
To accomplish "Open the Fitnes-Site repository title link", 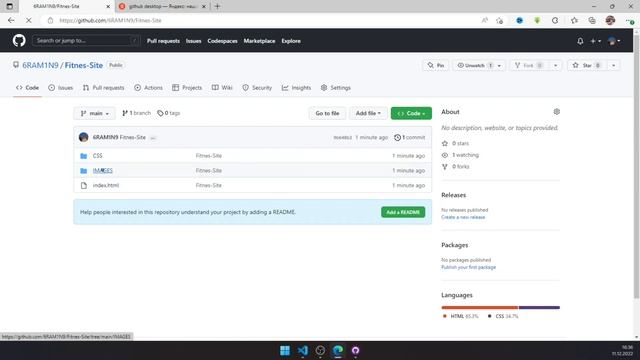I will (84, 65).
